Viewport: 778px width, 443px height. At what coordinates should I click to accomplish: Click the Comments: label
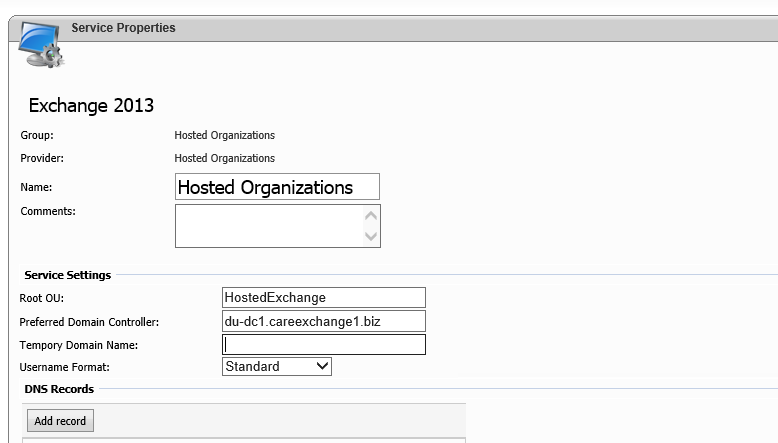coord(48,211)
